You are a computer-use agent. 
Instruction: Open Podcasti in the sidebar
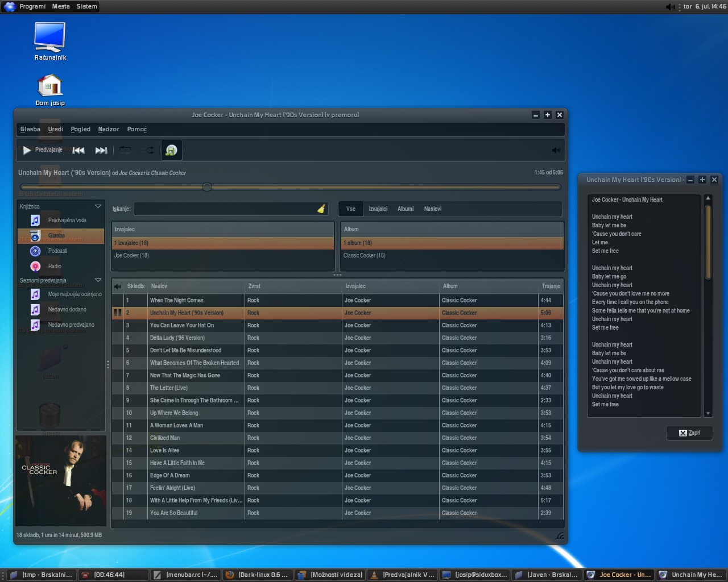coord(61,251)
